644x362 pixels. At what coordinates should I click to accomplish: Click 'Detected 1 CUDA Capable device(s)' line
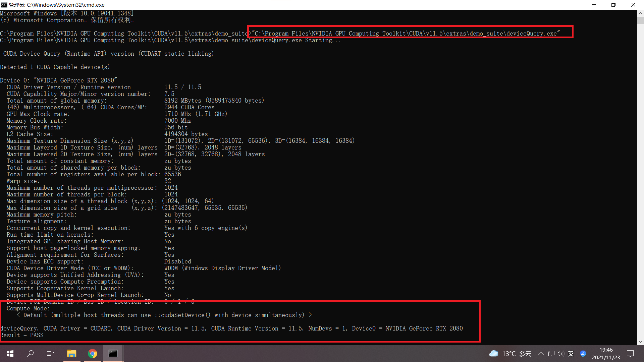(x=55, y=67)
